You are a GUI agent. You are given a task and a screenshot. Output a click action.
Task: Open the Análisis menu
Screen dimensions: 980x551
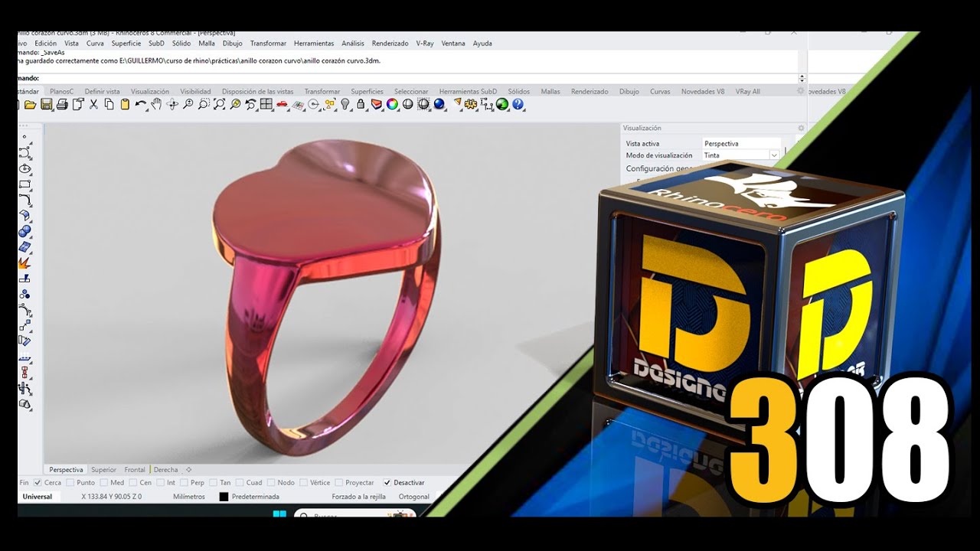point(353,44)
